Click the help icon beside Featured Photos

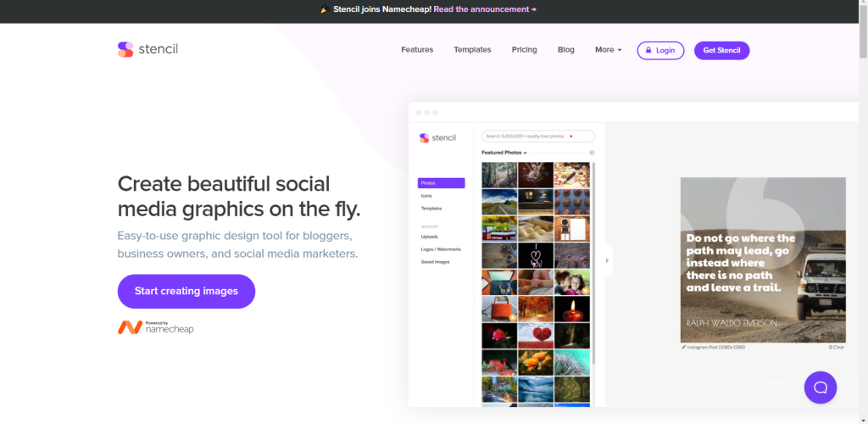coord(592,153)
